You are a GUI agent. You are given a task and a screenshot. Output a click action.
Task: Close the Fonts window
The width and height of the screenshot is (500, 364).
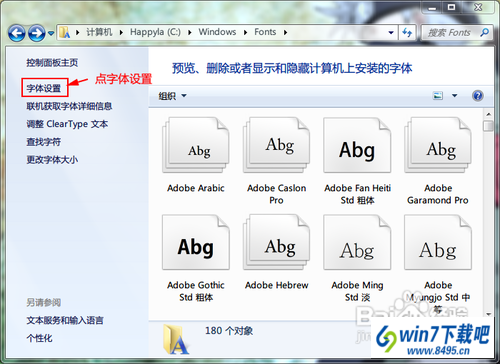point(478,7)
